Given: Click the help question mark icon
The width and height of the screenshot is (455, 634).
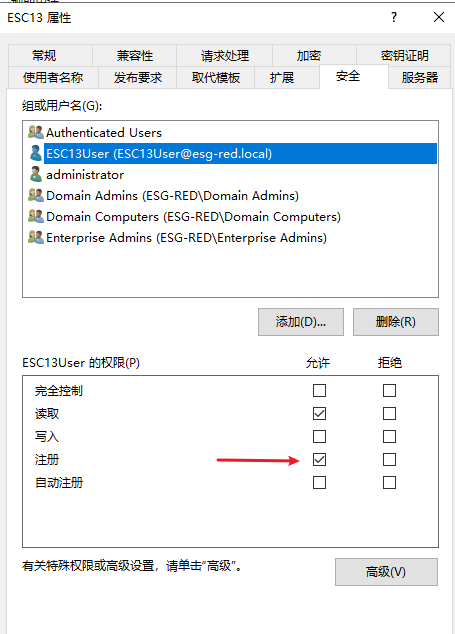Looking at the screenshot, I should (394, 17).
